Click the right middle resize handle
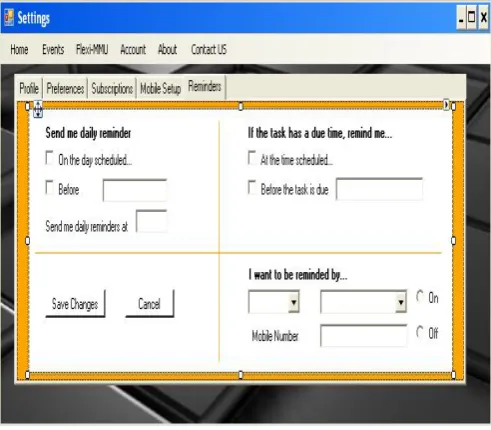The image size is (491, 430). pos(453,240)
